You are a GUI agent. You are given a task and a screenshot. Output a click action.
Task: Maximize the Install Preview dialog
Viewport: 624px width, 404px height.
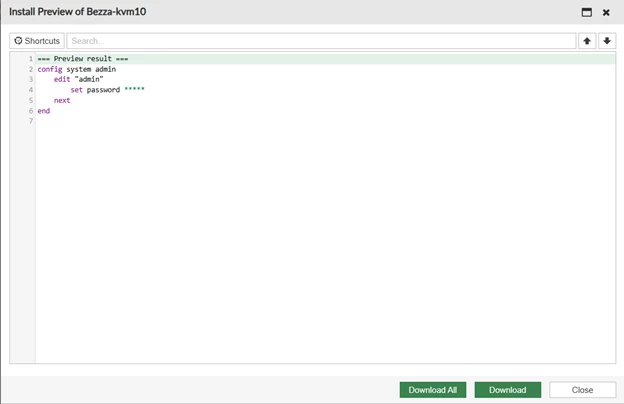587,12
